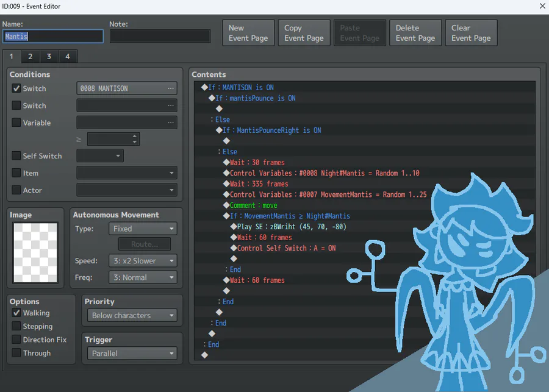The image size is (549, 392).
Task: Select first ': Else' line under mantisPounce
Action: 365,119
